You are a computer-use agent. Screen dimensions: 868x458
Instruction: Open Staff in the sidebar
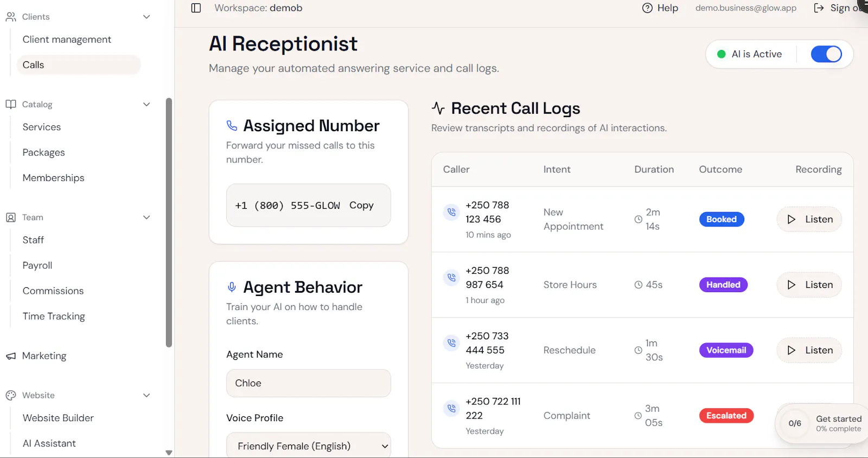pyautogui.click(x=33, y=240)
